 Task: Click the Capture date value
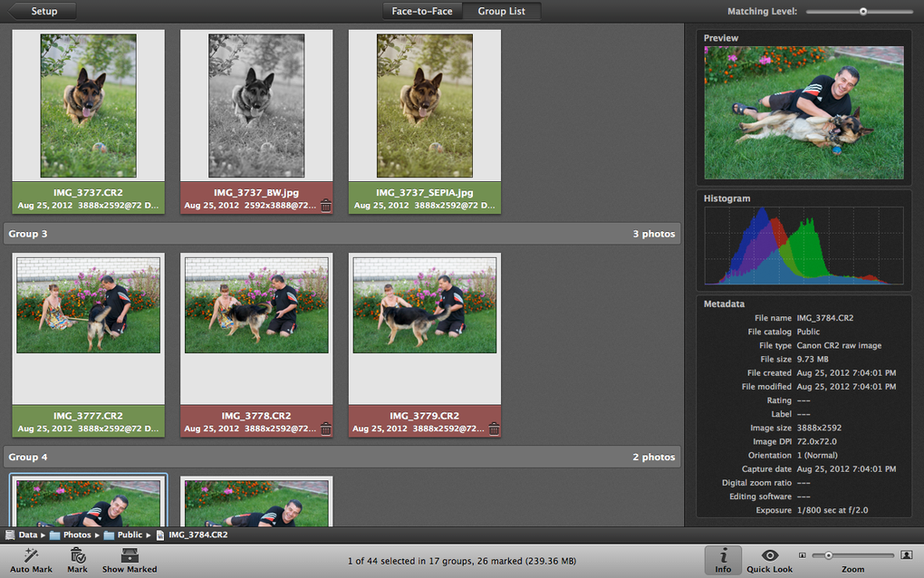[x=846, y=469]
